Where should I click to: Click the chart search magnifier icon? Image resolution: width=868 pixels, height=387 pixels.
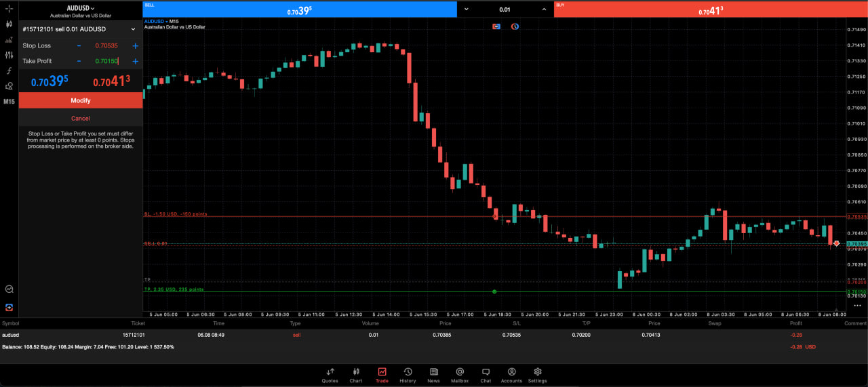(9, 289)
